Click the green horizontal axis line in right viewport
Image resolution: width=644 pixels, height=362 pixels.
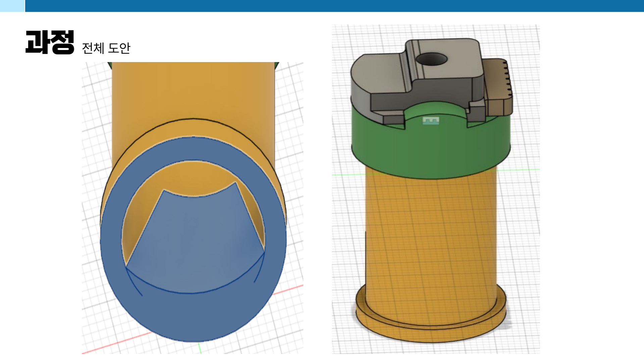pos(346,175)
